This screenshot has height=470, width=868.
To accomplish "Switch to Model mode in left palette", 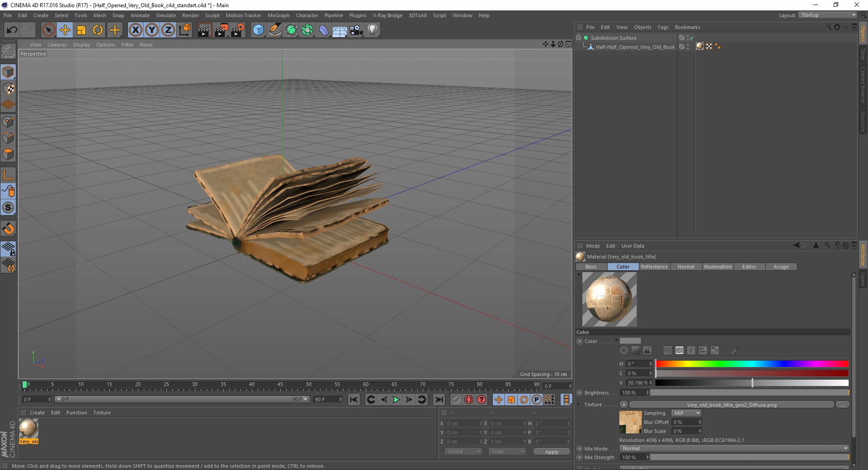I will (8, 72).
